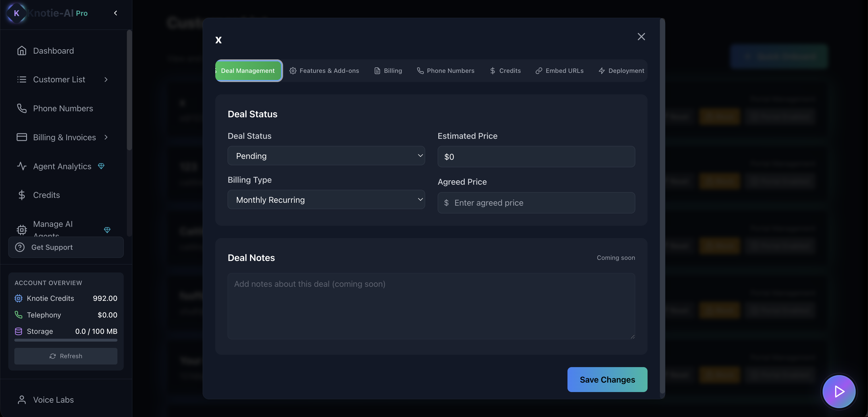Switch to the Features & Add-ons tab
868x417 pixels.
(324, 71)
